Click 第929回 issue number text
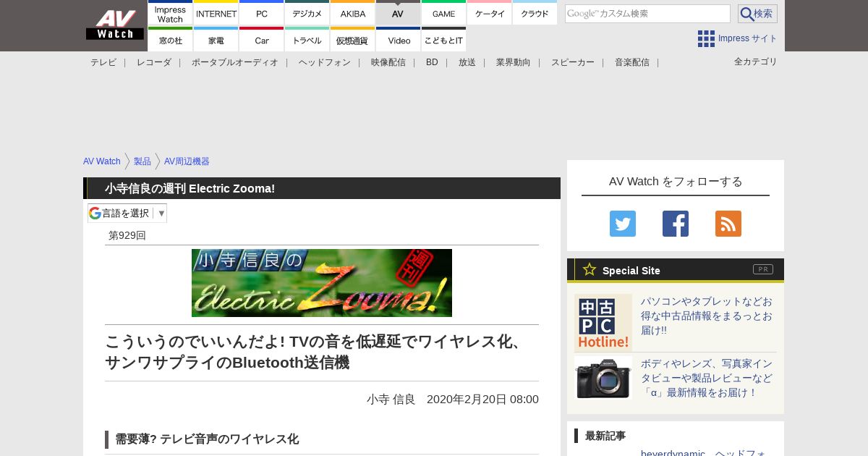868x456 pixels. pos(127,235)
